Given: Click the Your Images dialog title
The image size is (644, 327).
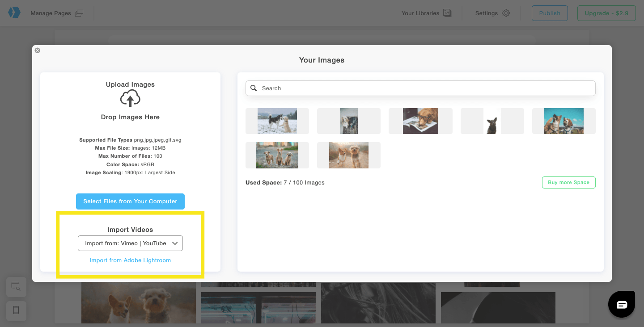Looking at the screenshot, I should pos(322,60).
